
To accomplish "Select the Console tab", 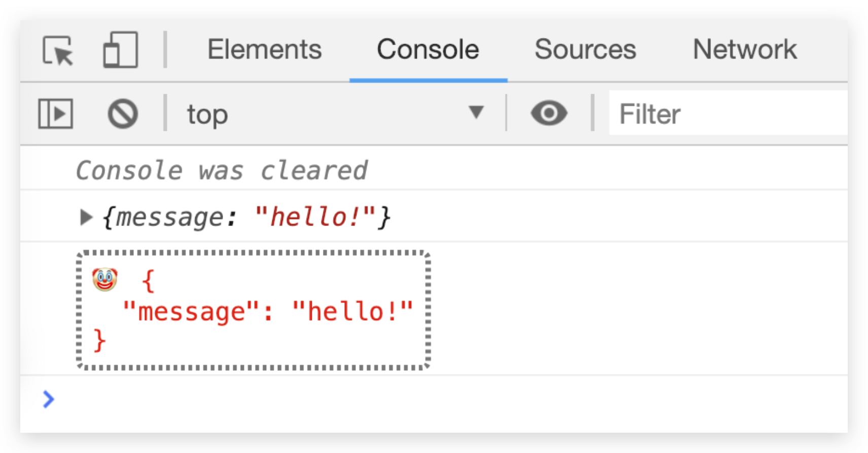I will (428, 50).
